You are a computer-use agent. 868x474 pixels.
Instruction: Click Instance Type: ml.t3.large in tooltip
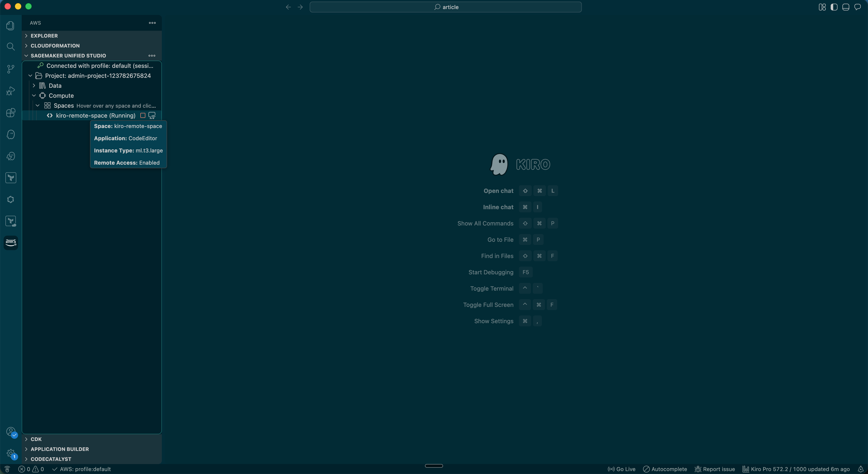(x=128, y=150)
